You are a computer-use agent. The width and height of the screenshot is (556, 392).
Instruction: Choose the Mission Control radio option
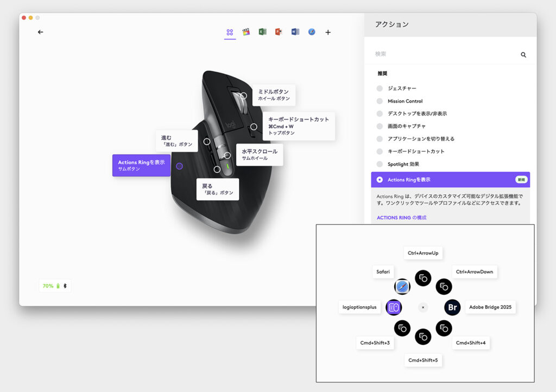[380, 101]
